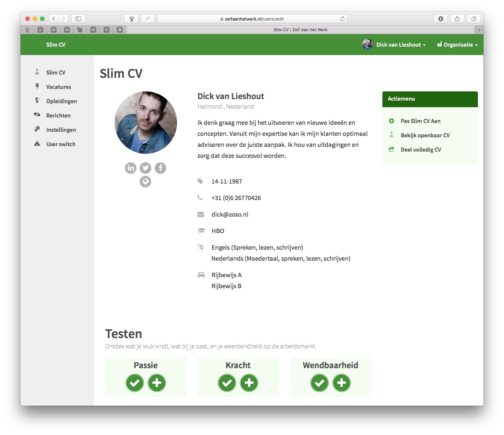This screenshot has width=504, height=435.
Task: Click the phone number +31 (0)6 26770426
Action: pos(236,198)
